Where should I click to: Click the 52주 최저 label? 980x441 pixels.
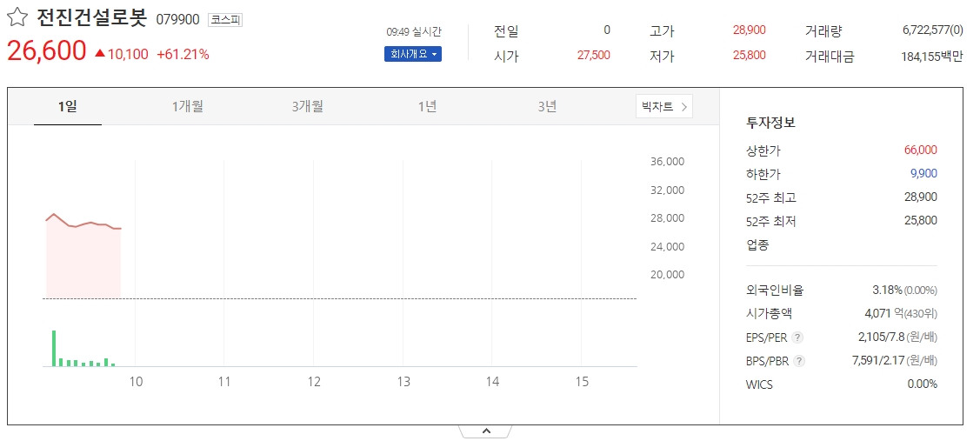click(771, 222)
